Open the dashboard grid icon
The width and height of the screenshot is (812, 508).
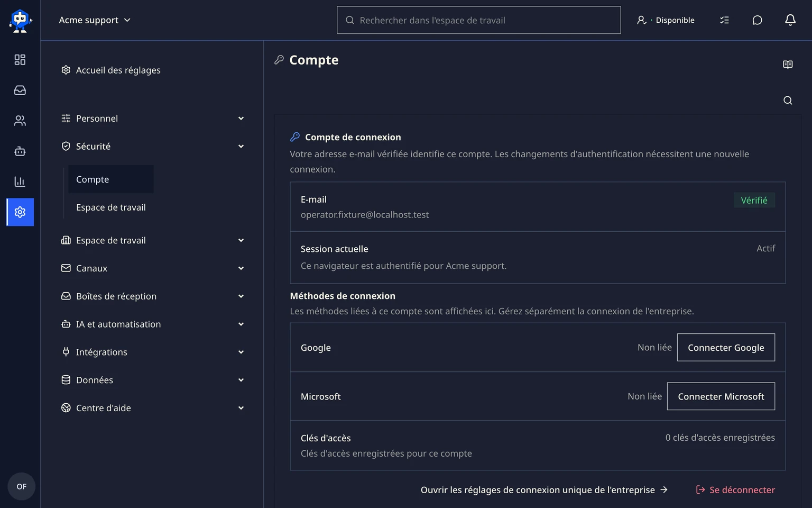point(20,60)
